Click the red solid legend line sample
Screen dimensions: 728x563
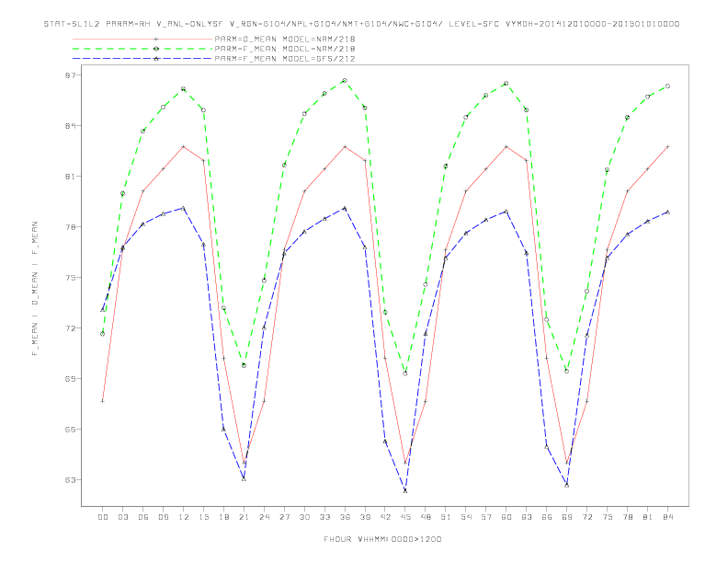[x=142, y=39]
